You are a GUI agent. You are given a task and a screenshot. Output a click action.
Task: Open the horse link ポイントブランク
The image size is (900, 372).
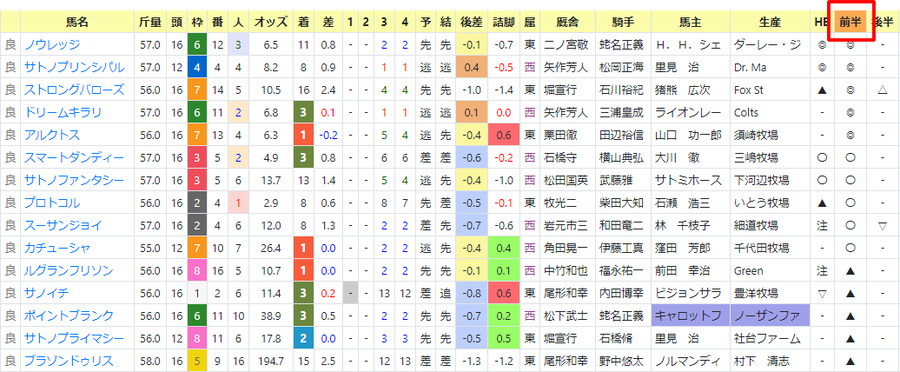tap(68, 316)
